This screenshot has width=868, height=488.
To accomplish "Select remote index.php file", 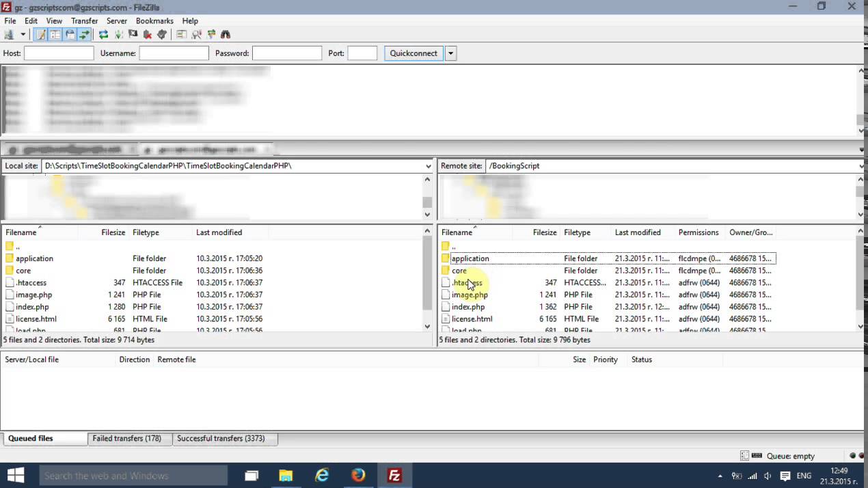I will [x=468, y=307].
